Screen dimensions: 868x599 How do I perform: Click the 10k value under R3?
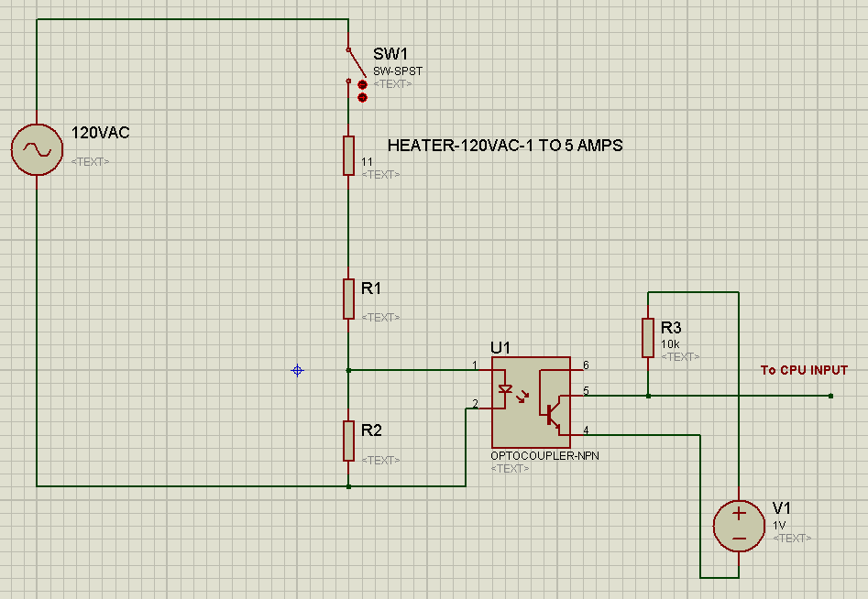pos(670,345)
